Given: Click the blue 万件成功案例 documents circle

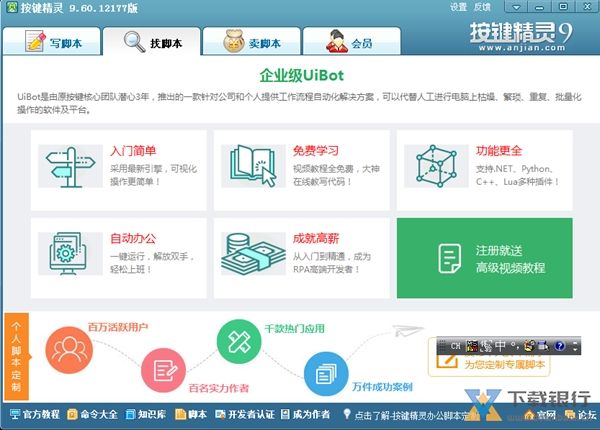Looking at the screenshot, I should (326, 374).
